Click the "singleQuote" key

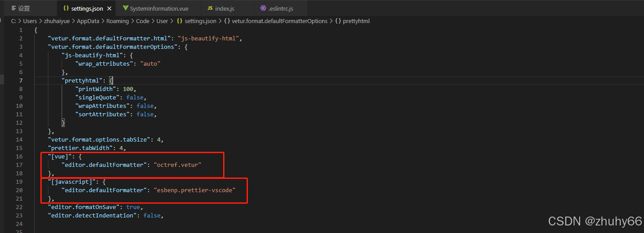[98, 97]
